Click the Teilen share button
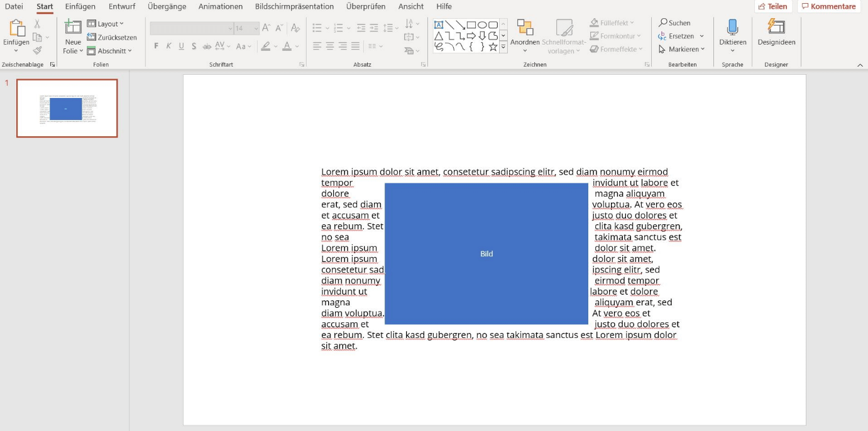The image size is (868, 431). [772, 6]
